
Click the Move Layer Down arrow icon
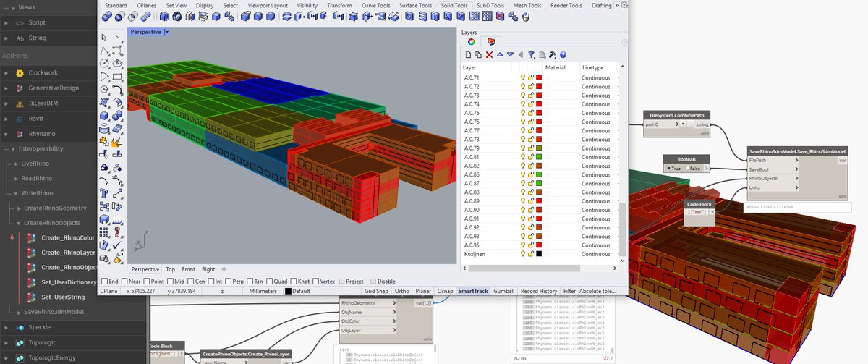coord(510,54)
